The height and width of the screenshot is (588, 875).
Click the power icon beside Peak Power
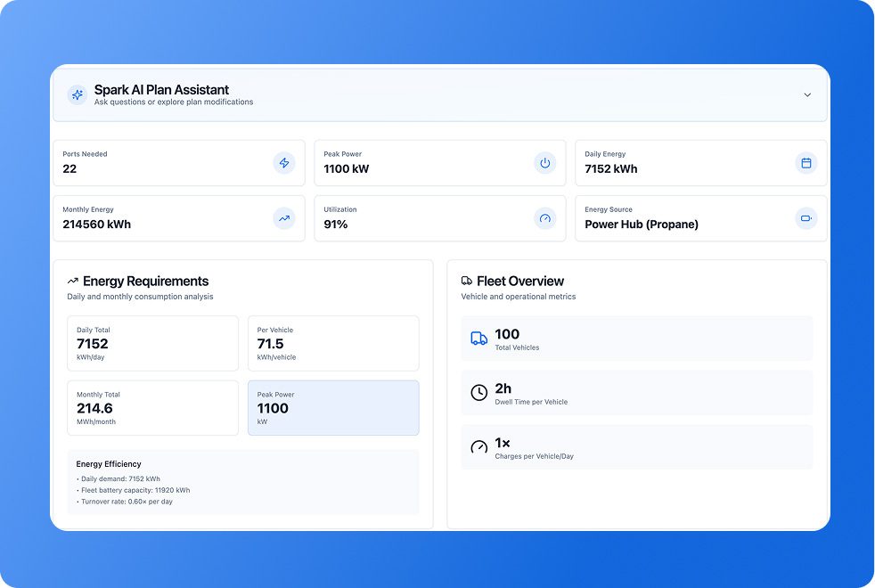click(544, 163)
